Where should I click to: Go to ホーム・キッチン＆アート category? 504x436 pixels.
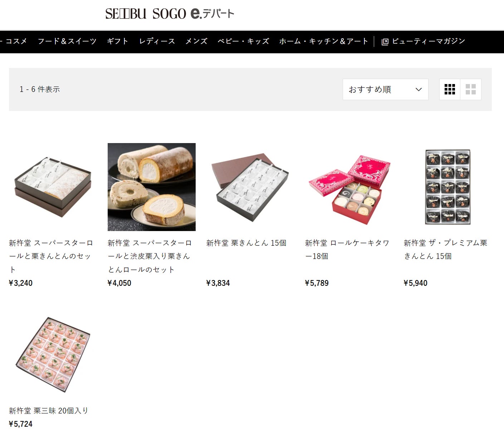[323, 41]
